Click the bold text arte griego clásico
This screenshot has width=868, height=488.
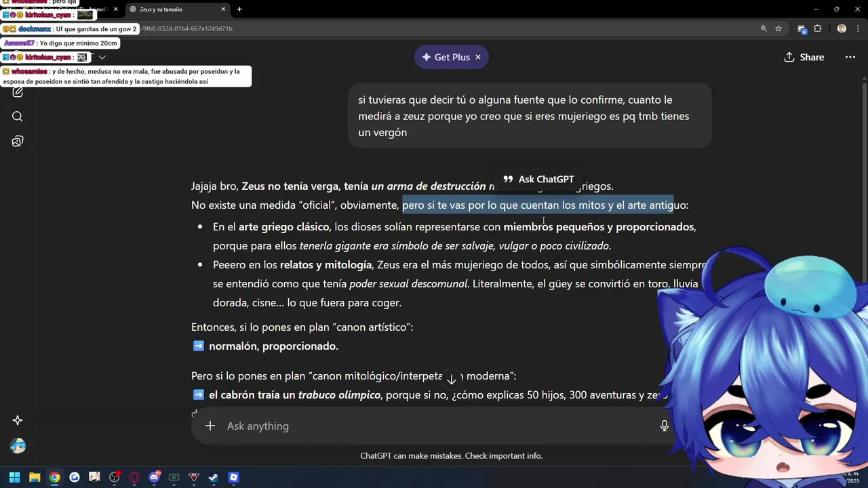tap(284, 227)
